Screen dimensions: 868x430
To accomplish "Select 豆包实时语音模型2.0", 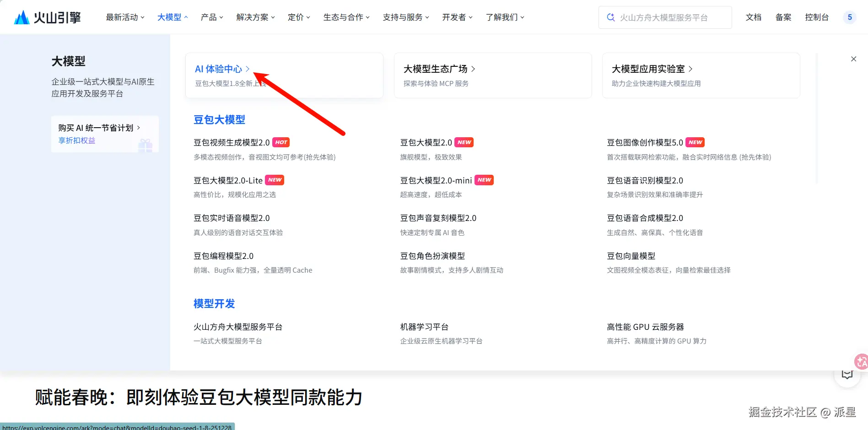I will pos(232,218).
